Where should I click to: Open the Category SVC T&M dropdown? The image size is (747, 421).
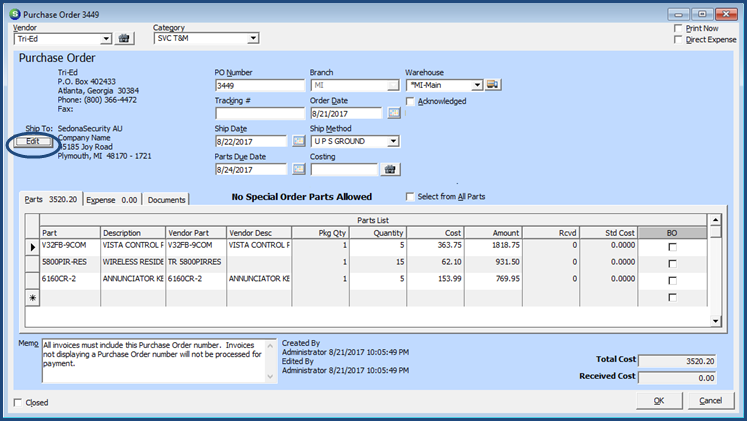point(252,38)
